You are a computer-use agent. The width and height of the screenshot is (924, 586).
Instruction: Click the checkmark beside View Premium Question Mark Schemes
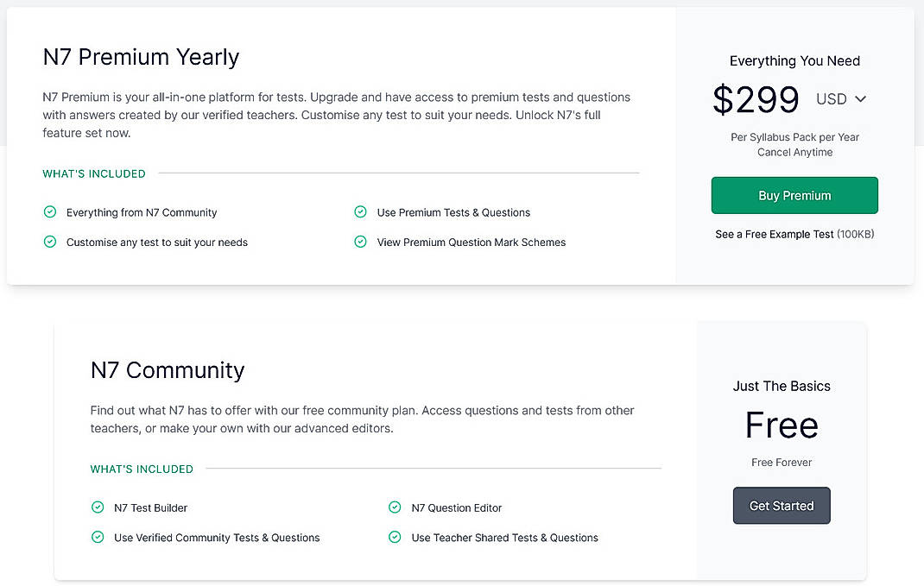tap(360, 243)
